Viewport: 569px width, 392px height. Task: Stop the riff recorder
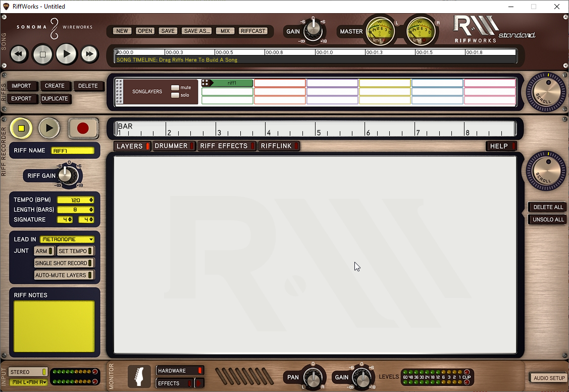(21, 128)
